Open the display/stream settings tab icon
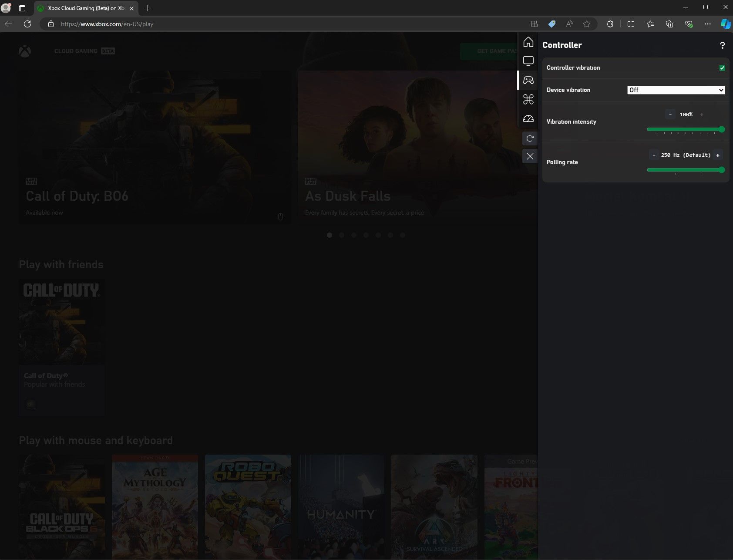Image resolution: width=733 pixels, height=560 pixels. pos(528,61)
